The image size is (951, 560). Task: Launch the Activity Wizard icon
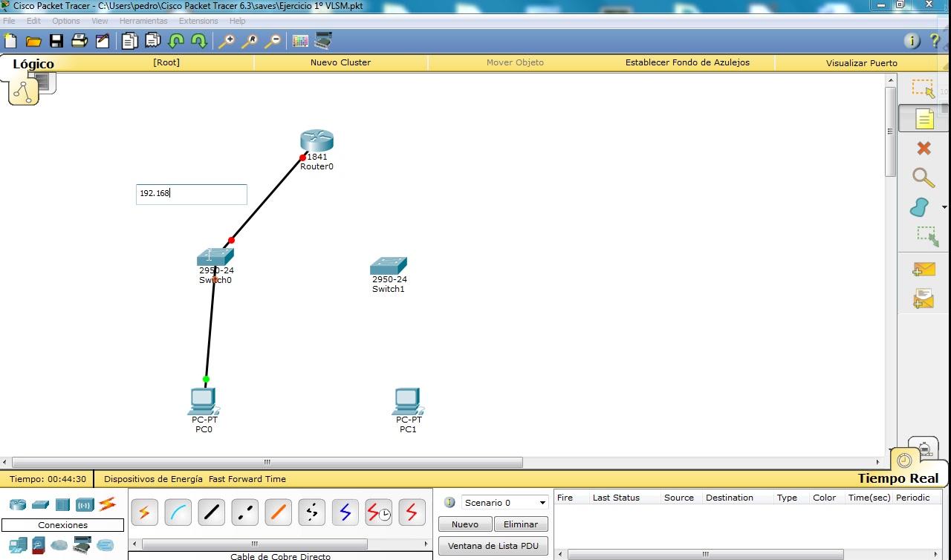[102, 41]
